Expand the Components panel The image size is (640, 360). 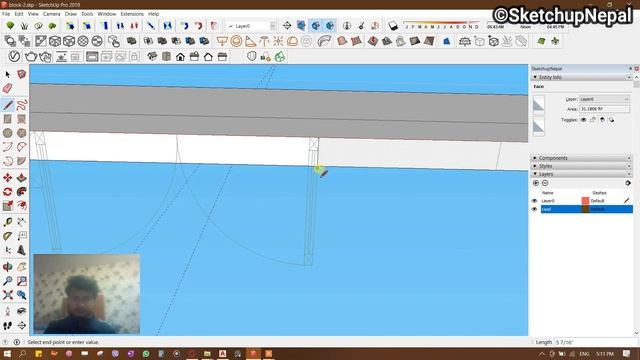coord(535,158)
